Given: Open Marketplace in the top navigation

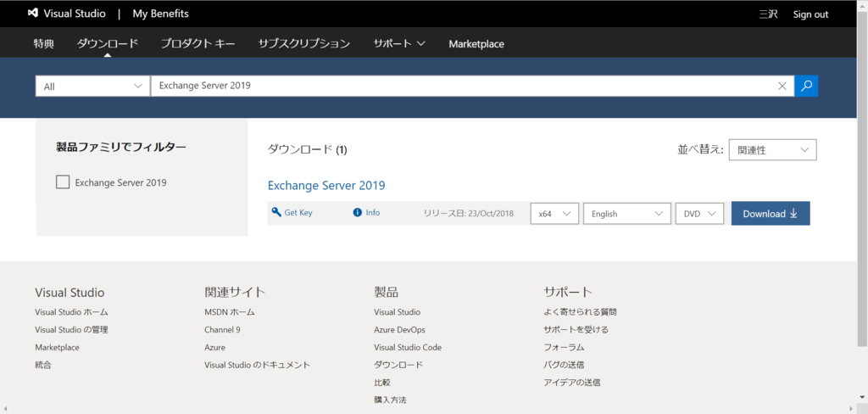Looking at the screenshot, I should [476, 44].
